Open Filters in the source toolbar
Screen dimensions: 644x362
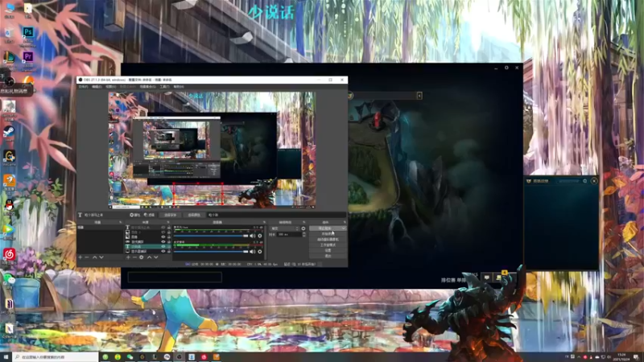[x=150, y=215]
